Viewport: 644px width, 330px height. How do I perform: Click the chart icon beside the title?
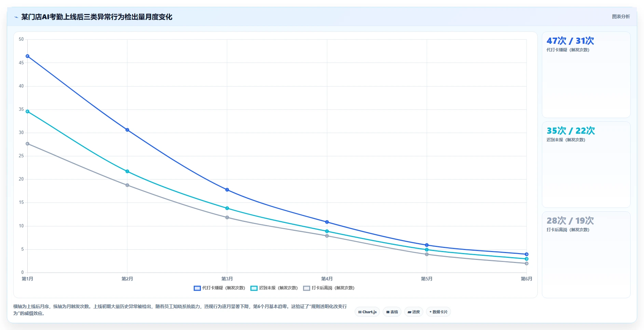tap(16, 17)
